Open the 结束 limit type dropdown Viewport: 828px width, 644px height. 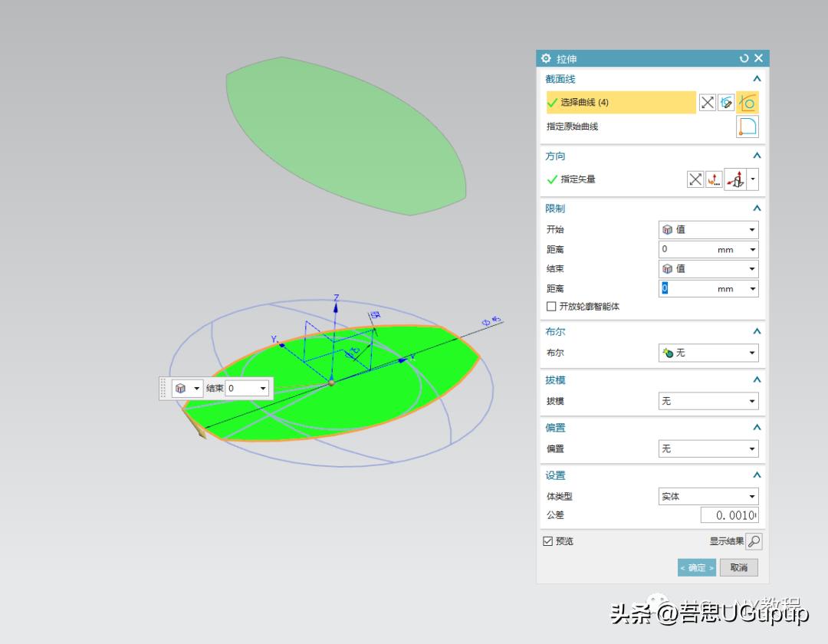pos(708,268)
